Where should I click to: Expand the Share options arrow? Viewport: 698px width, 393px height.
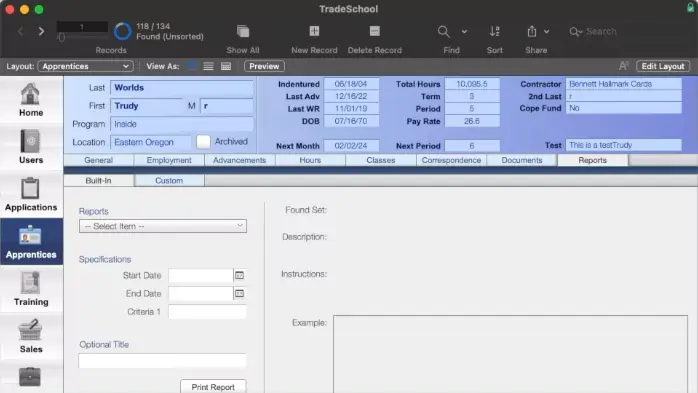[547, 32]
